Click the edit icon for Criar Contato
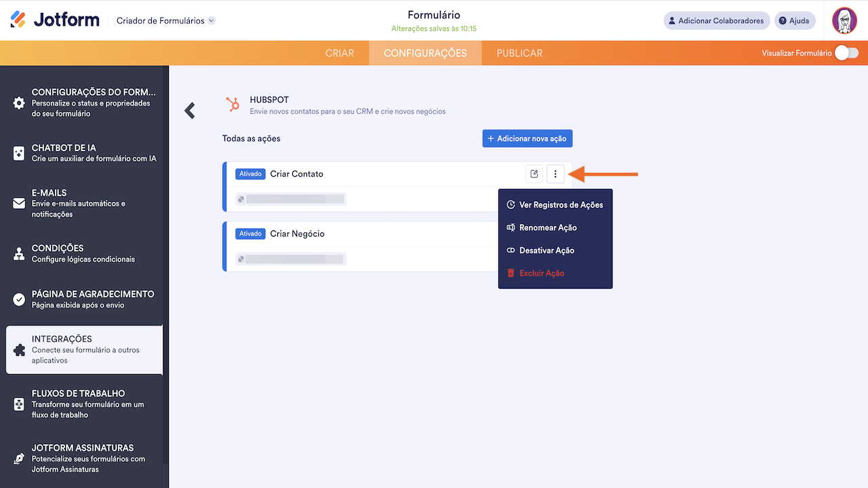Screen dimensions: 868x488 coord(534,174)
